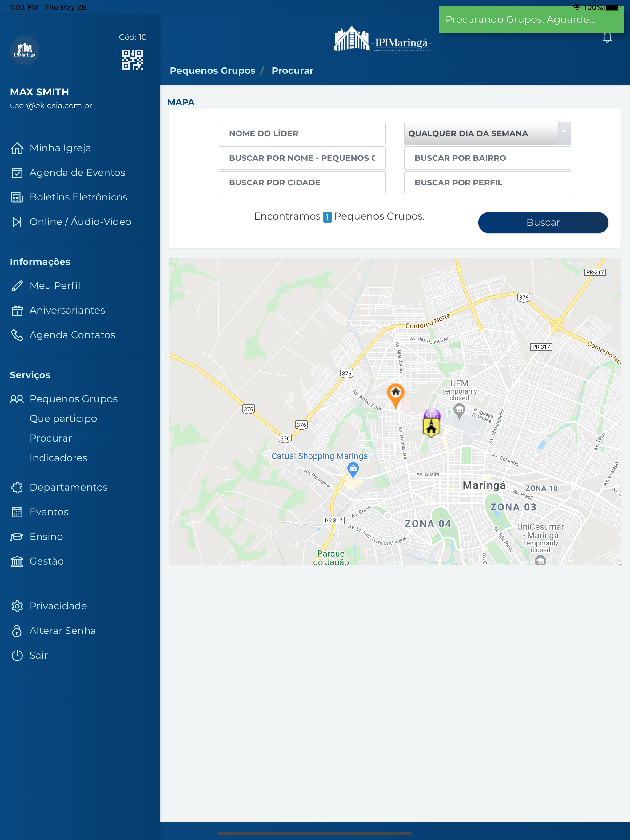Screen dimensions: 630x840
Task: Focus Buscar por Perfil field
Action: [x=488, y=183]
